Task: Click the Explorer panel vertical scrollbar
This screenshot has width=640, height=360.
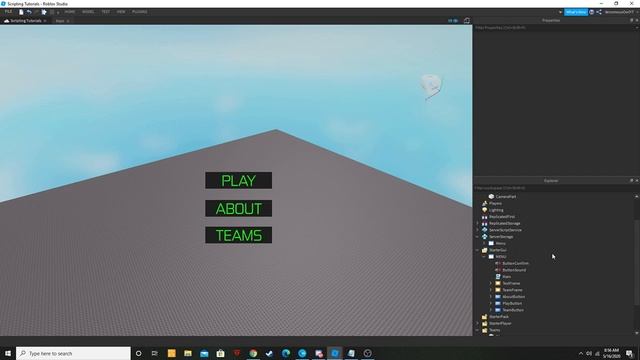Action: click(636, 262)
